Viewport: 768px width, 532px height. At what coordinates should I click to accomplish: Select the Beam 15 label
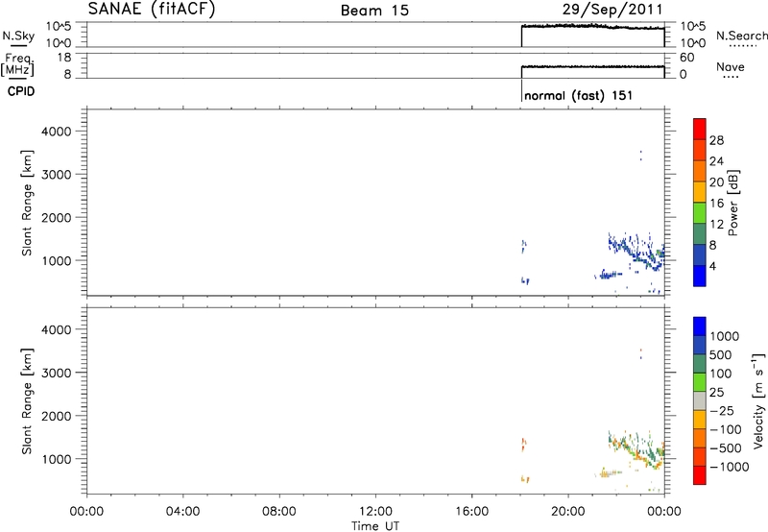[x=374, y=11]
